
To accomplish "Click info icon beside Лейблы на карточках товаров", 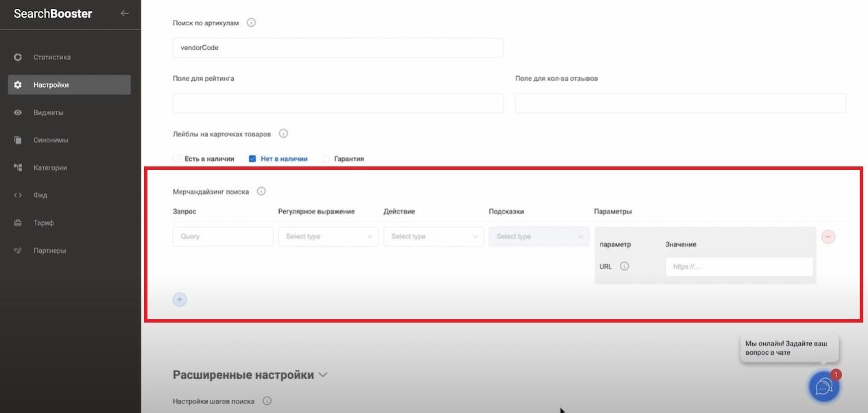I will (x=283, y=134).
